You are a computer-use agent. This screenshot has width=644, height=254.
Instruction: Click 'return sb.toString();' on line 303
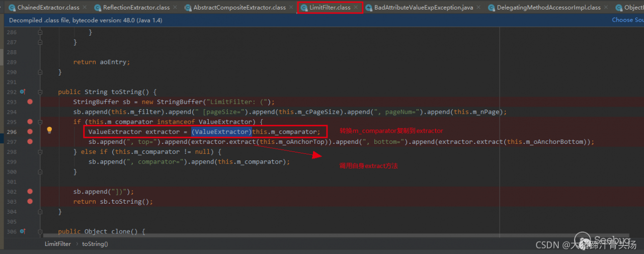click(113, 202)
